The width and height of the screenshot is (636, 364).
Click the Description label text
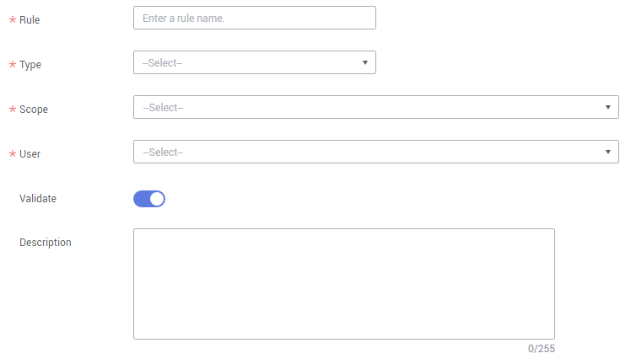[46, 243]
